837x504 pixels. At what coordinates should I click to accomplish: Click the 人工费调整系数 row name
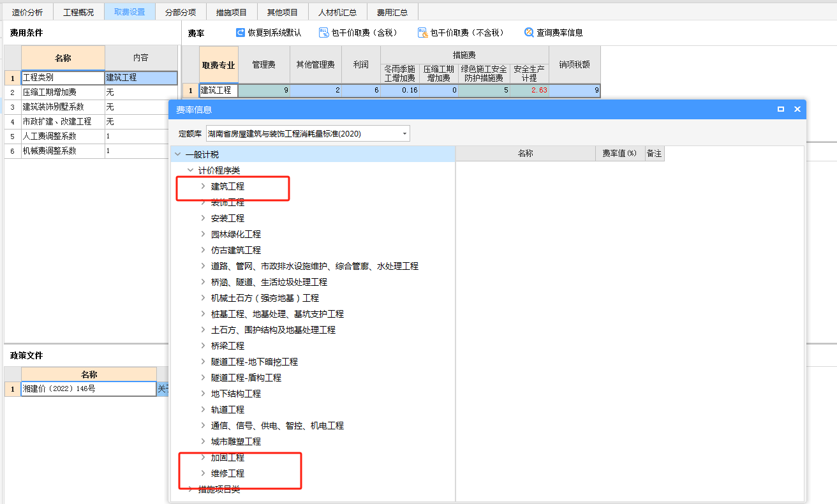pyautogui.click(x=63, y=137)
